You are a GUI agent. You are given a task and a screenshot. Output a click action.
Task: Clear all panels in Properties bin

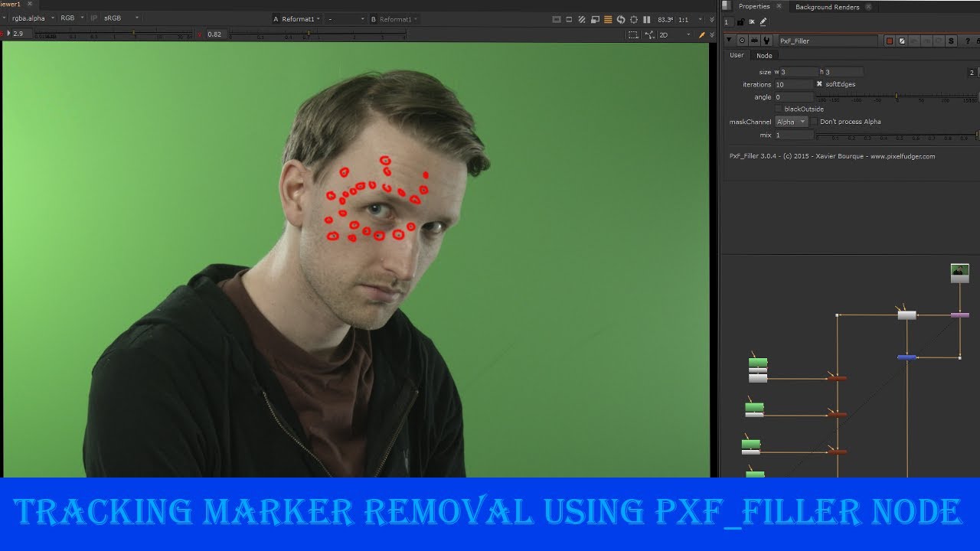click(752, 22)
